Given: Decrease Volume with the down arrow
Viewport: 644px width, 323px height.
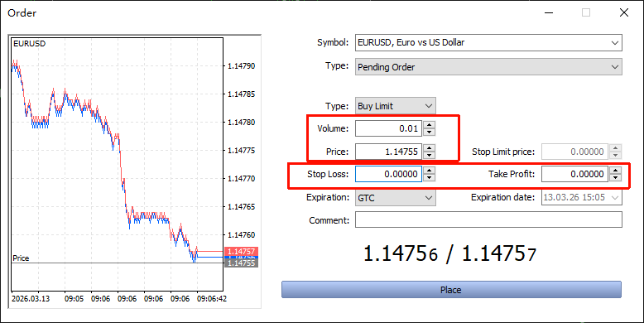Looking at the screenshot, I should click(x=430, y=132).
